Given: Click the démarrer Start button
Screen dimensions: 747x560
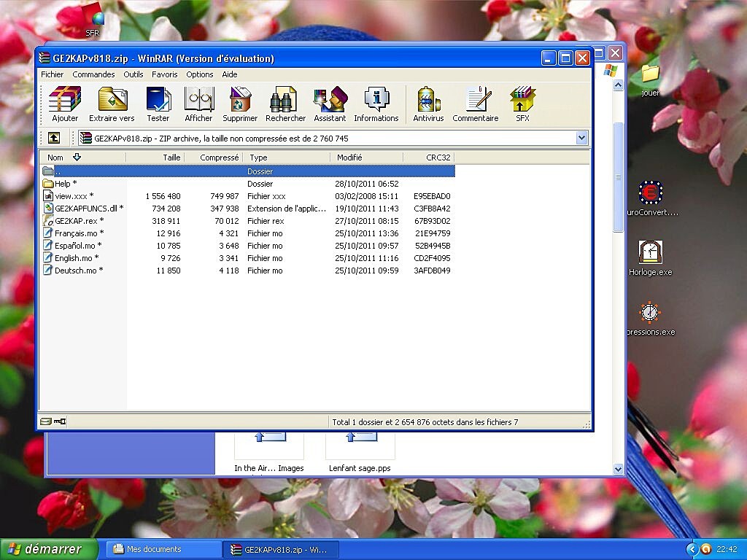Looking at the screenshot, I should pyautogui.click(x=49, y=549).
